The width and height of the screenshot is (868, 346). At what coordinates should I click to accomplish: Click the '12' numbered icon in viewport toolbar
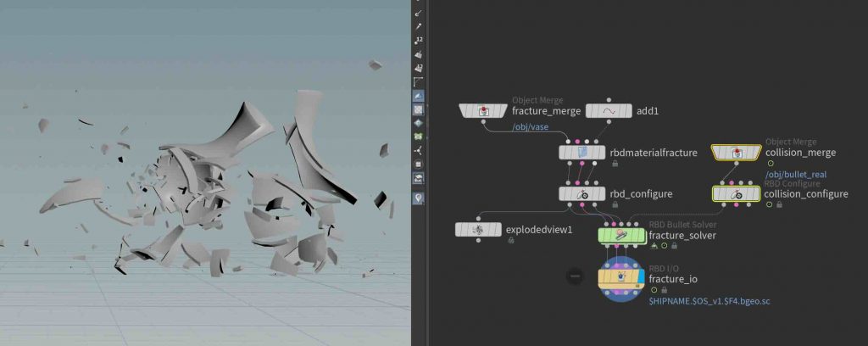tap(418, 41)
